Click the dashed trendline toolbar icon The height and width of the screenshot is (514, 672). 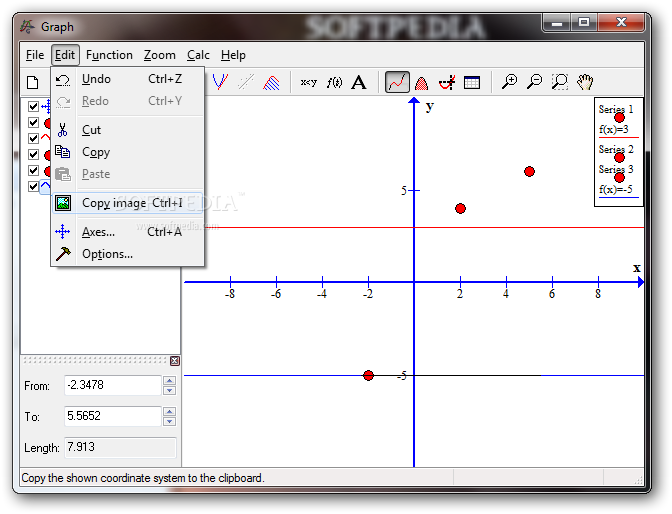click(246, 82)
